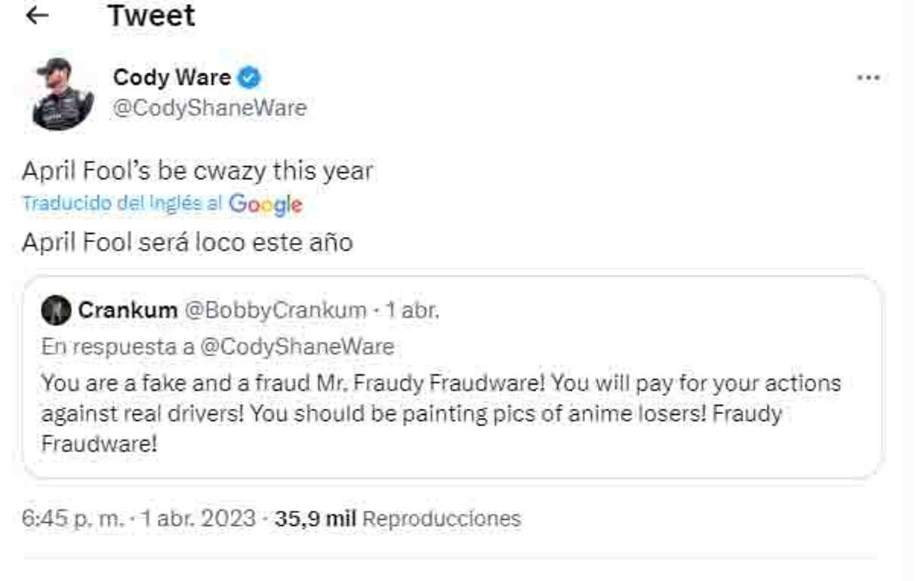Image resolution: width=924 pixels, height=581 pixels.
Task: Click the Tweet page title
Action: [x=151, y=14]
